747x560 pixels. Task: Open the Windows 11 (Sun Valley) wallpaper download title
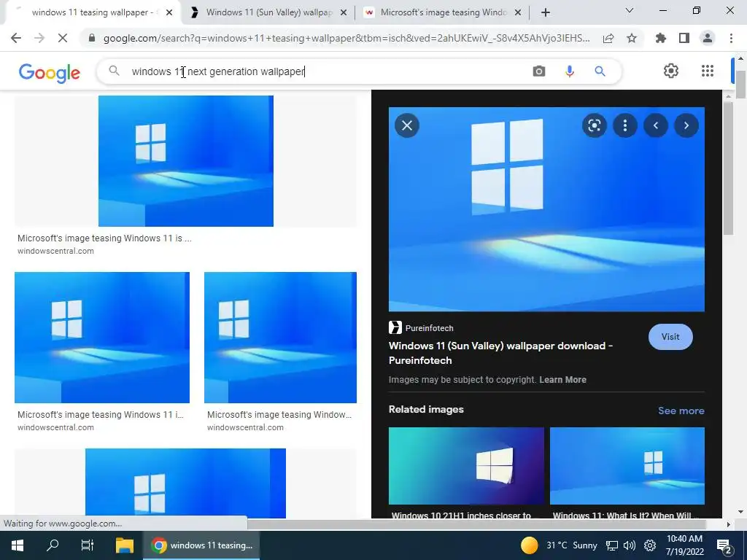click(x=500, y=353)
